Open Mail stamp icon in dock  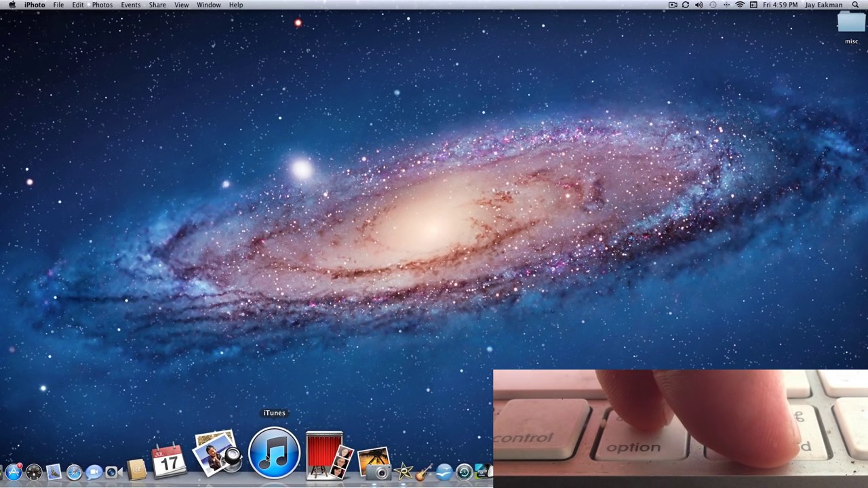[54, 472]
